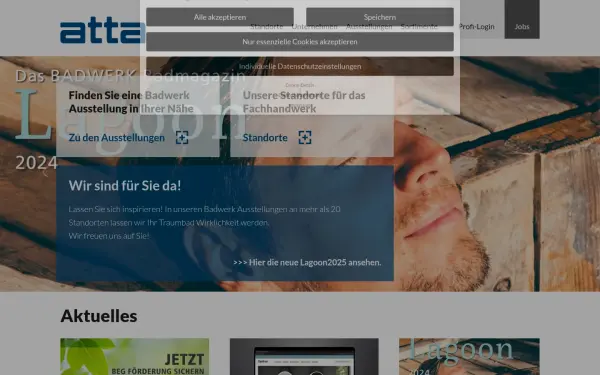Click the atta company logo
The image size is (600, 375).
tap(102, 30)
